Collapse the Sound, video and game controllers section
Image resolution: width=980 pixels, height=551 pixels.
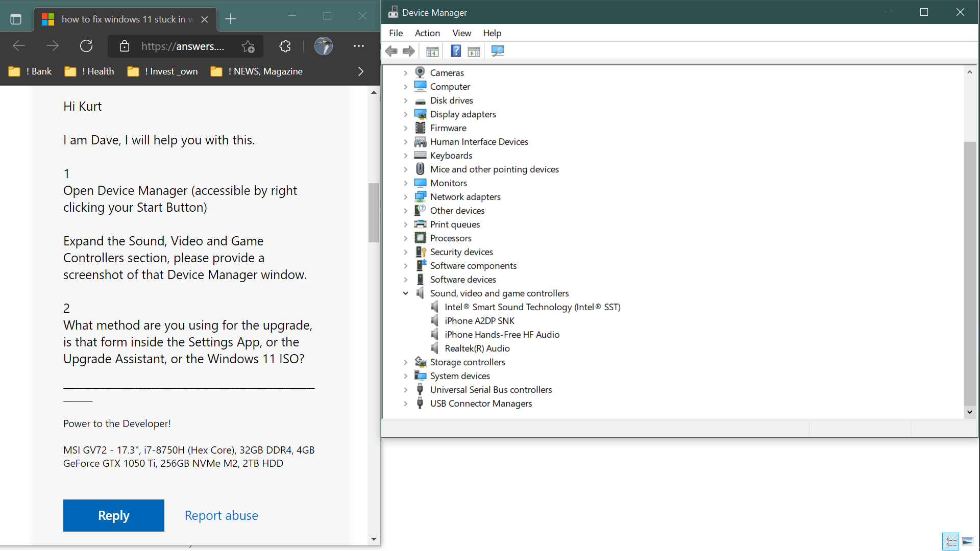(406, 293)
